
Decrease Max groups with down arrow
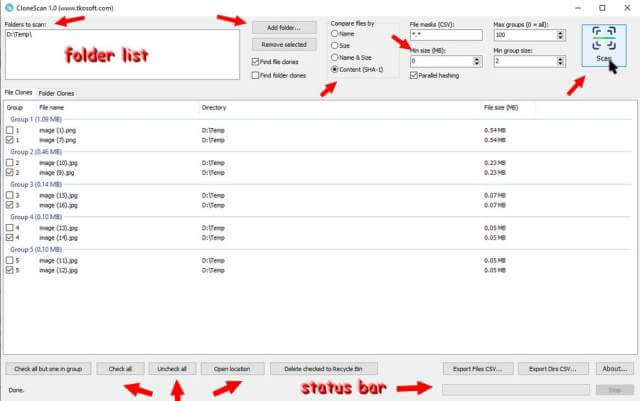click(x=560, y=38)
